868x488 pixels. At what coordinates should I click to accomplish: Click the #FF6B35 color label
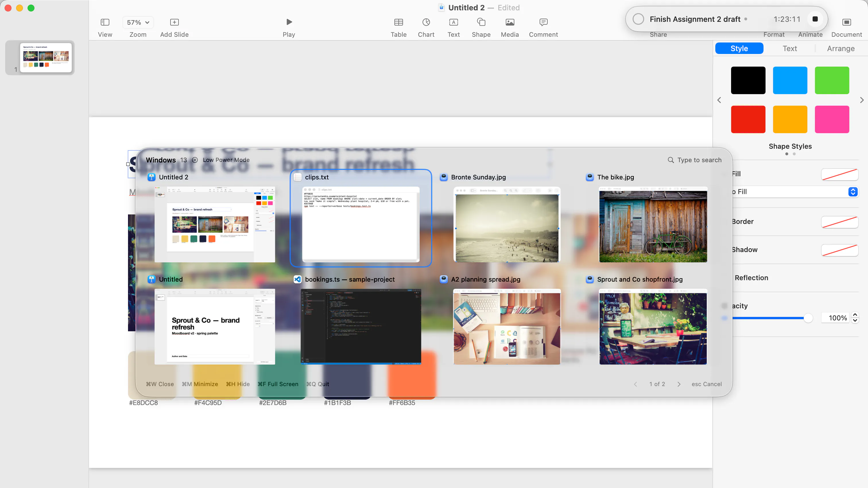[402, 403]
